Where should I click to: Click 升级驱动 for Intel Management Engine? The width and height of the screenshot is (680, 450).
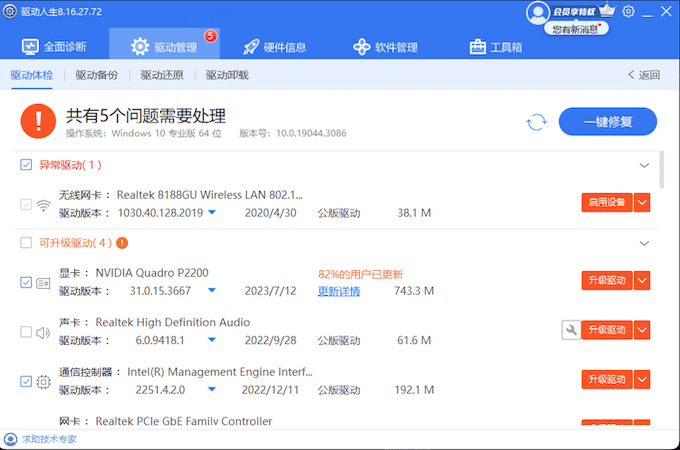(607, 380)
